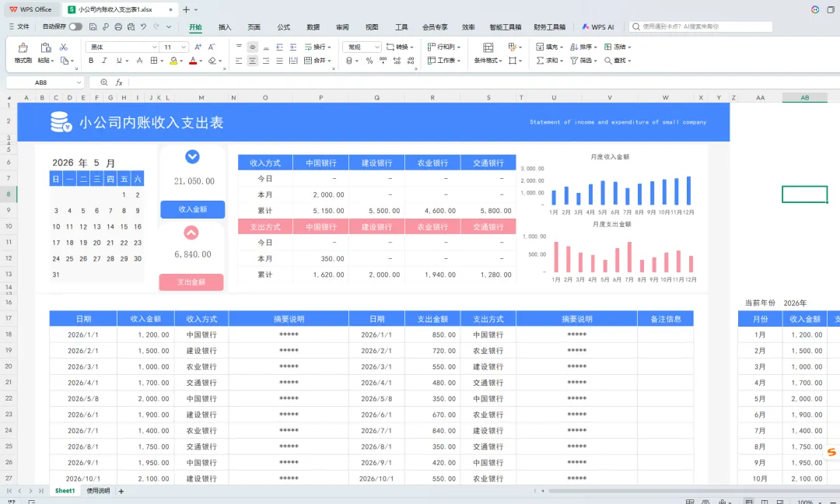
Task: Click the pink up-arrow expense circle icon
Action: click(191, 233)
